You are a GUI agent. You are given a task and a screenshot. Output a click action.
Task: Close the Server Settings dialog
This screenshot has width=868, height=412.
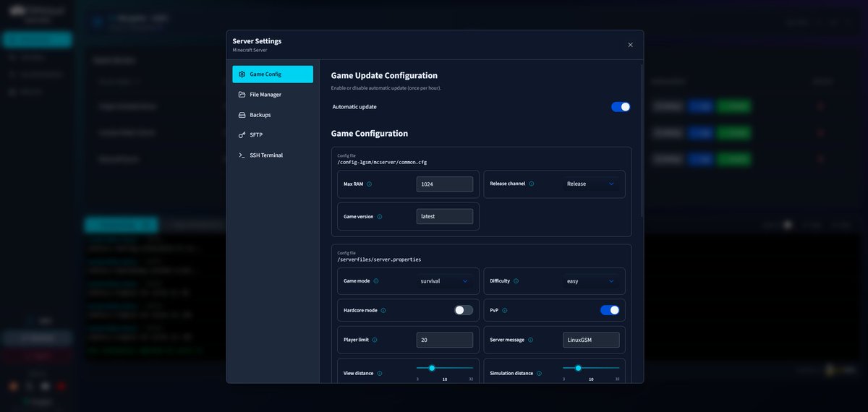(630, 45)
